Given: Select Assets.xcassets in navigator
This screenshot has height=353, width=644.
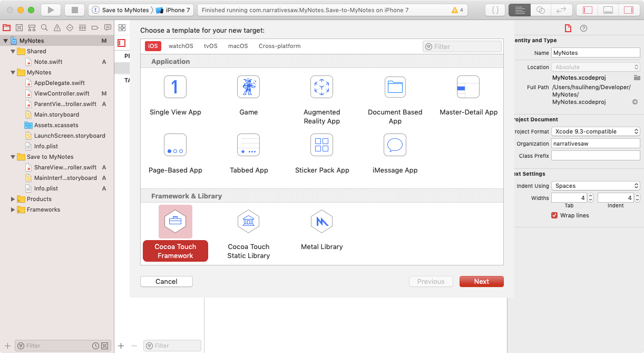Looking at the screenshot, I should 57,125.
